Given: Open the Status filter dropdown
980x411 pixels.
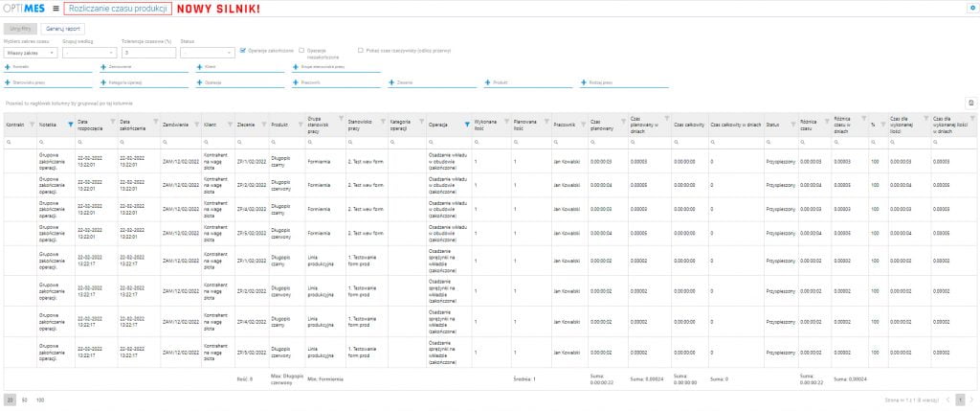Looking at the screenshot, I should (x=208, y=54).
